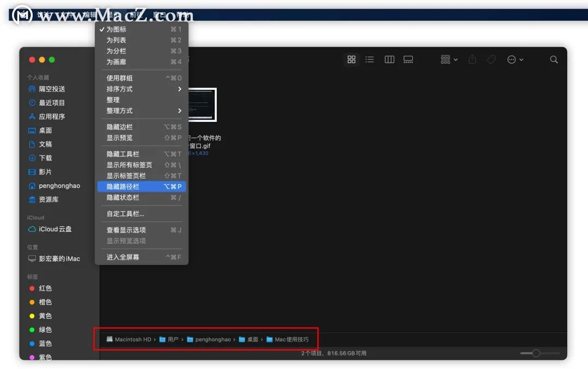588x369 pixels.
Task: Switch Finder to column view
Action: pyautogui.click(x=389, y=59)
